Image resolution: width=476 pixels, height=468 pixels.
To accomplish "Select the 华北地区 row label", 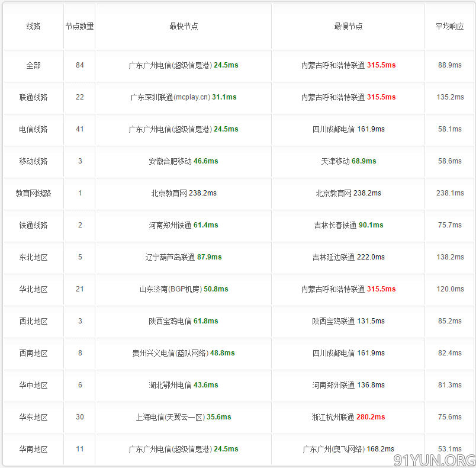I will 33,289.
